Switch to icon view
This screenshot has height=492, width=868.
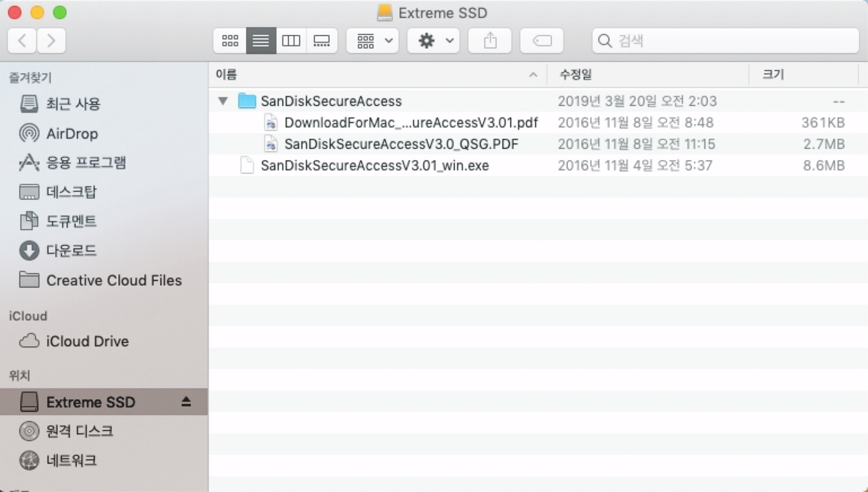tap(230, 41)
